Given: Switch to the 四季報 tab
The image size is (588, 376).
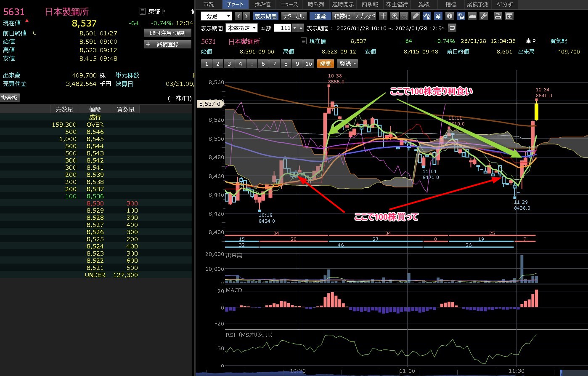Looking at the screenshot, I should point(369,4).
